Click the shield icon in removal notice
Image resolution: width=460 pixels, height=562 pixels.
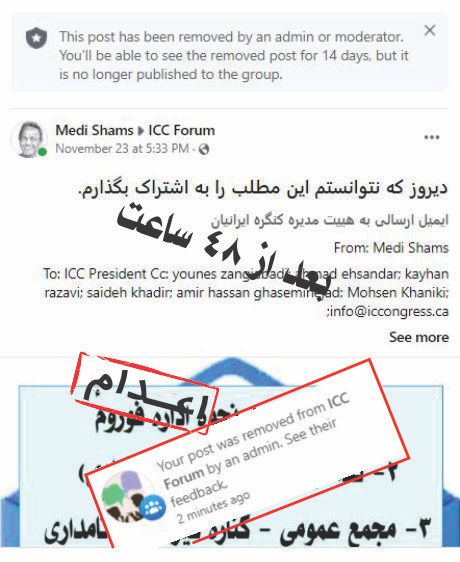coord(36,38)
